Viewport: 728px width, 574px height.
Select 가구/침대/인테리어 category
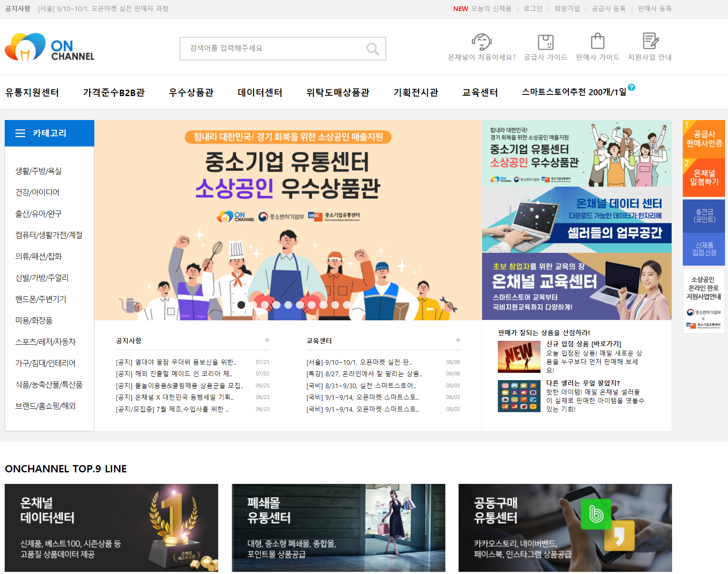pyautogui.click(x=45, y=363)
